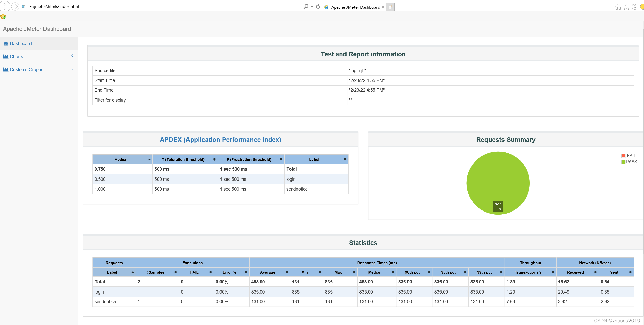Click the address bar showing index.html path
Viewport: 644px width, 325px height.
[163, 6]
